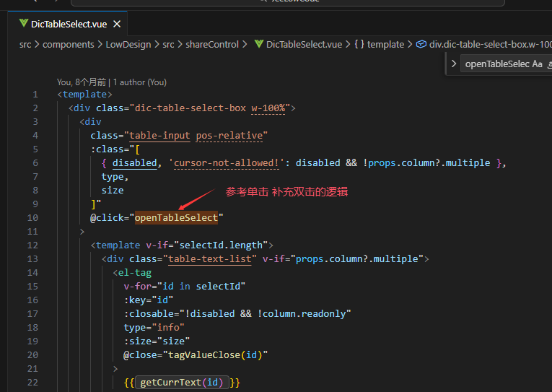552x392 pixels.
Task: Click highlighted openTableSelect in the @click handler
Action: point(176,217)
